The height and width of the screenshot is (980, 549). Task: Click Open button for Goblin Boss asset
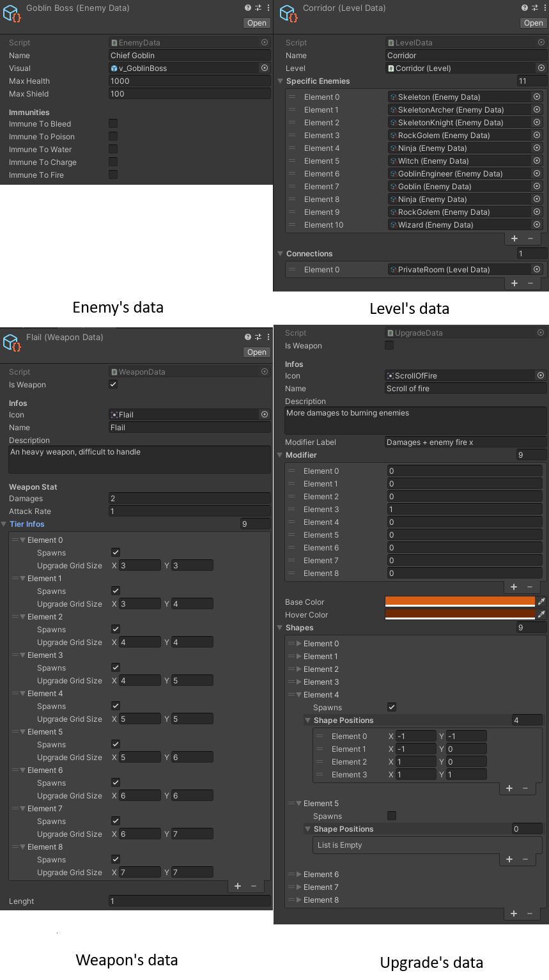[257, 23]
